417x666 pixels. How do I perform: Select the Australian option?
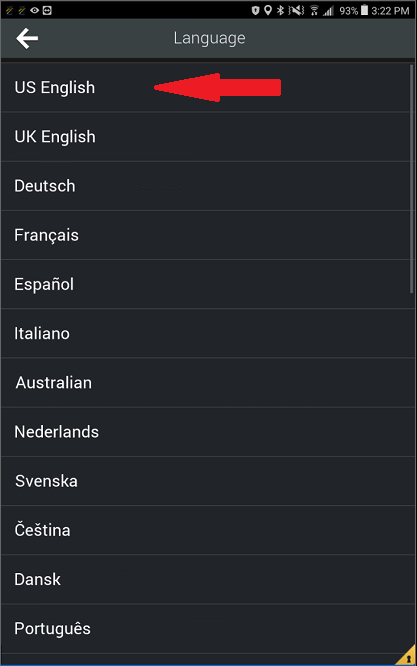pos(207,383)
